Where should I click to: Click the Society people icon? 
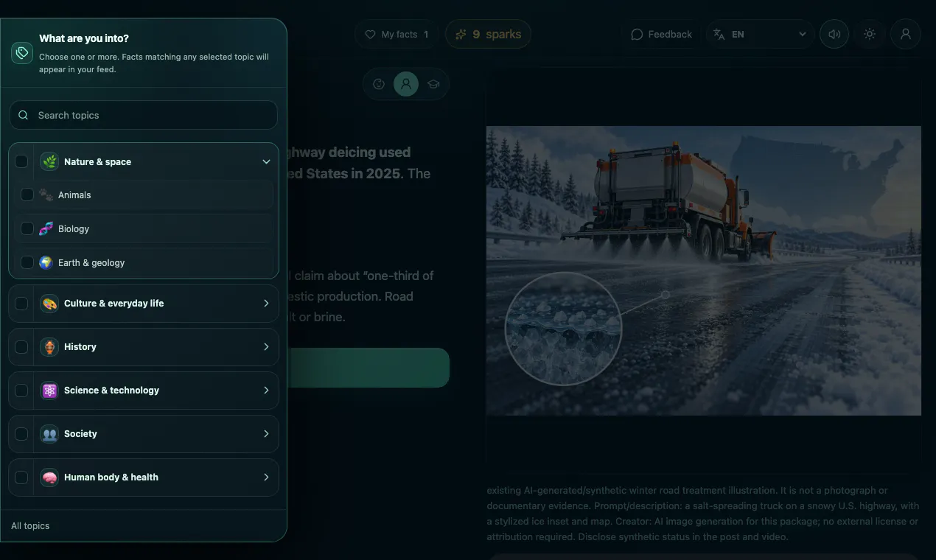tap(49, 434)
